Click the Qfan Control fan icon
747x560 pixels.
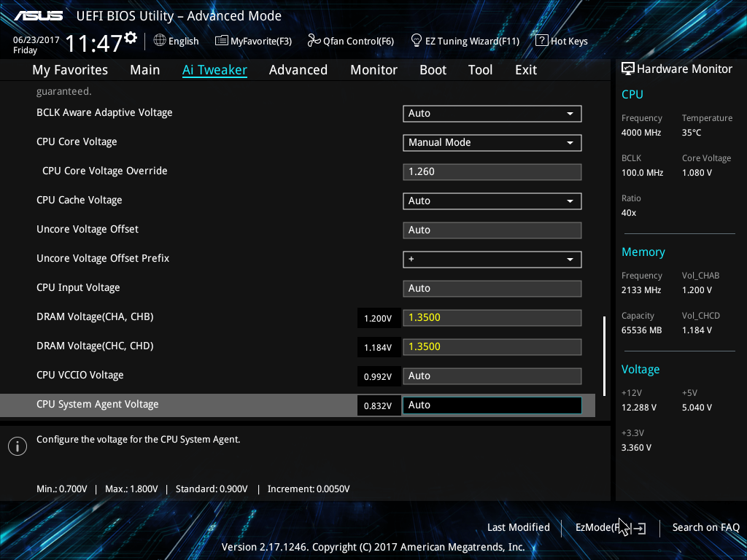click(314, 41)
